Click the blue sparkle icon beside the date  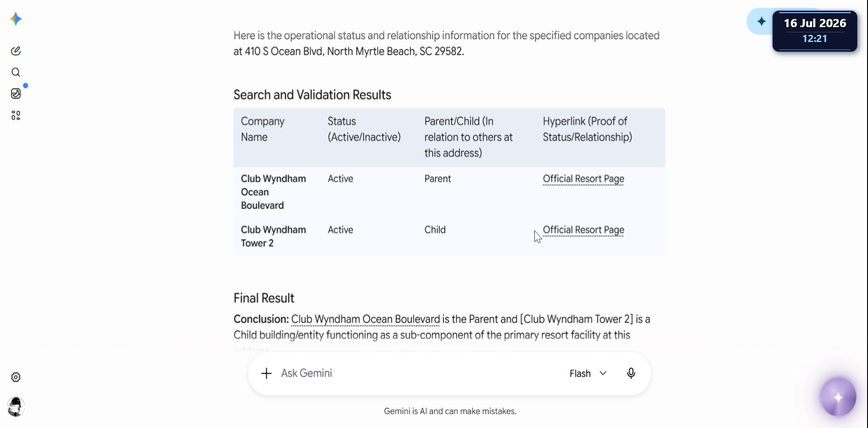(x=761, y=21)
